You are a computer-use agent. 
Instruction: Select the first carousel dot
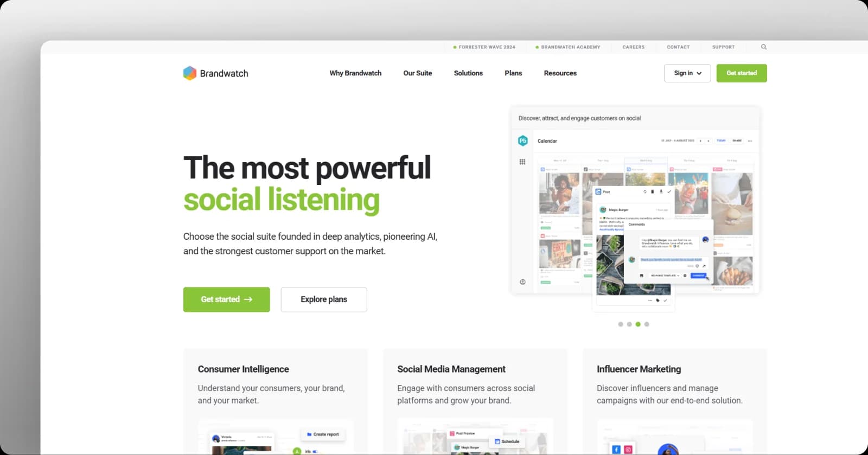[x=621, y=324]
